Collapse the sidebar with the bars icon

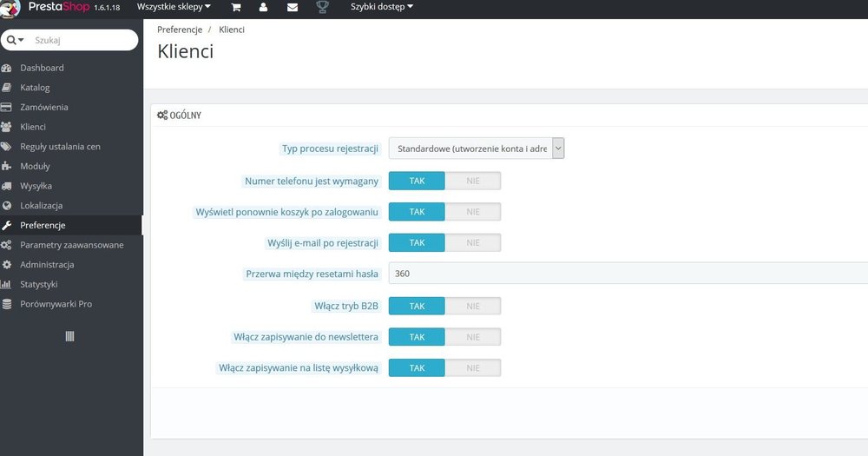(69, 336)
